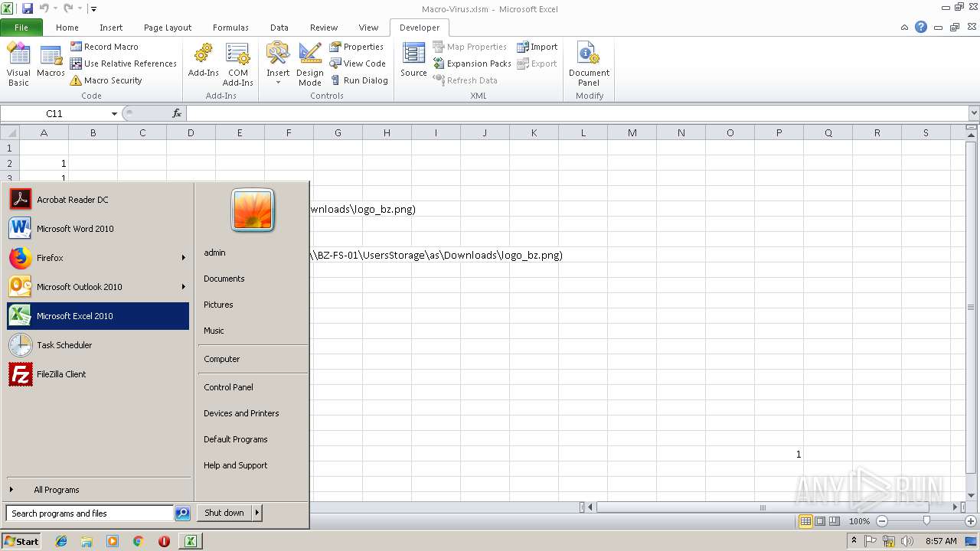Image resolution: width=980 pixels, height=551 pixels.
Task: Switch to the Review tab
Action: pyautogui.click(x=324, y=28)
